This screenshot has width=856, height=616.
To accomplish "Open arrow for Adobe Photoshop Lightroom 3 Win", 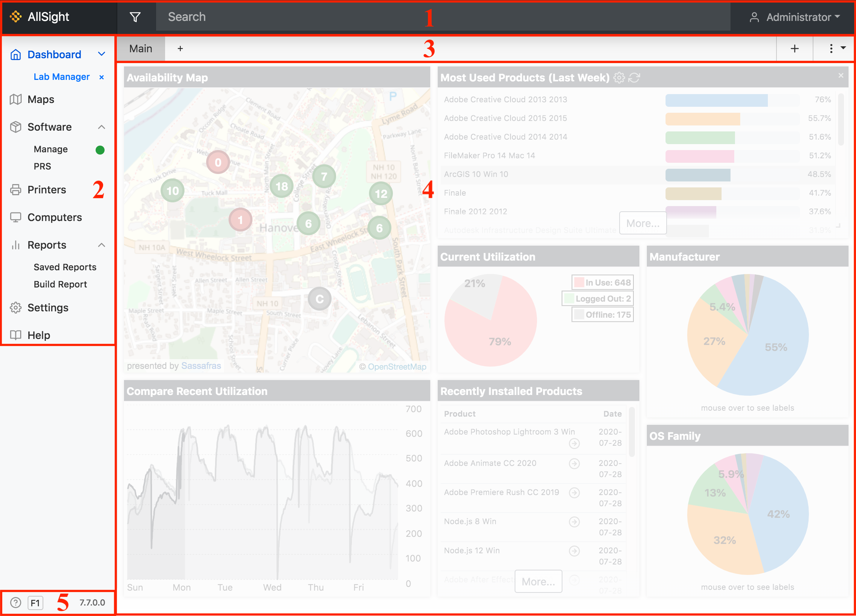I will 574,443.
